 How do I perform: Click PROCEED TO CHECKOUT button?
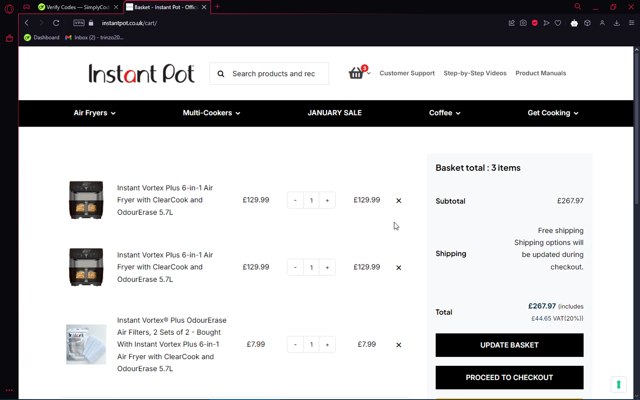coord(509,378)
